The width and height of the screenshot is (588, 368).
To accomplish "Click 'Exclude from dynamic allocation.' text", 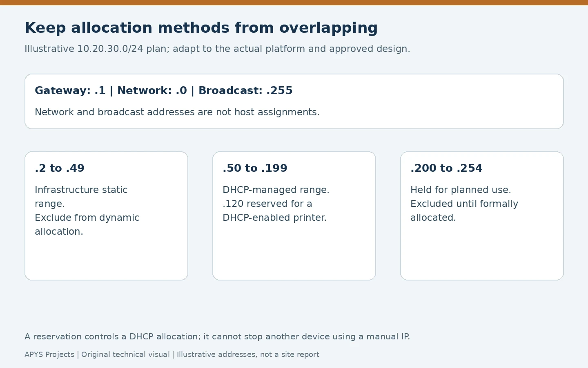I will coord(87,224).
